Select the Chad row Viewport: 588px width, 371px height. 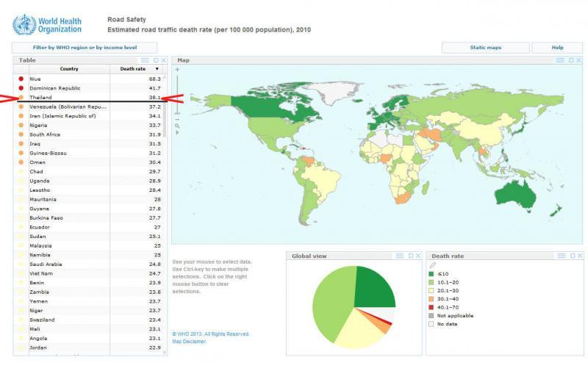pyautogui.click(x=90, y=172)
